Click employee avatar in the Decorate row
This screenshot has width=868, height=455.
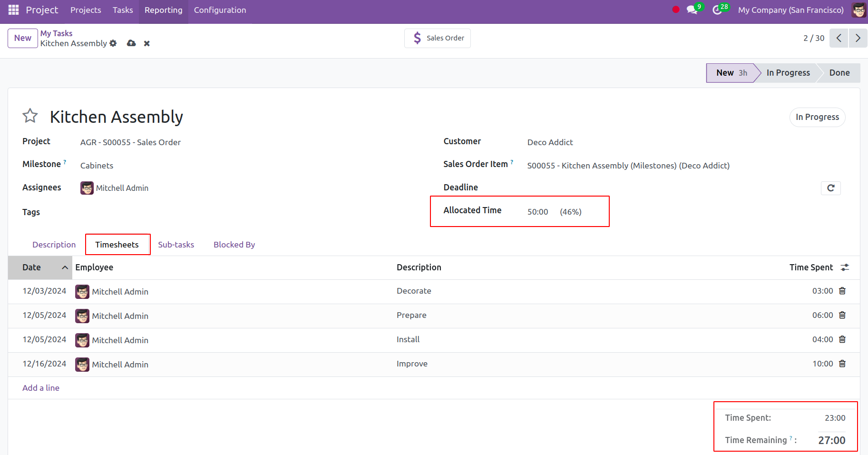(x=82, y=292)
